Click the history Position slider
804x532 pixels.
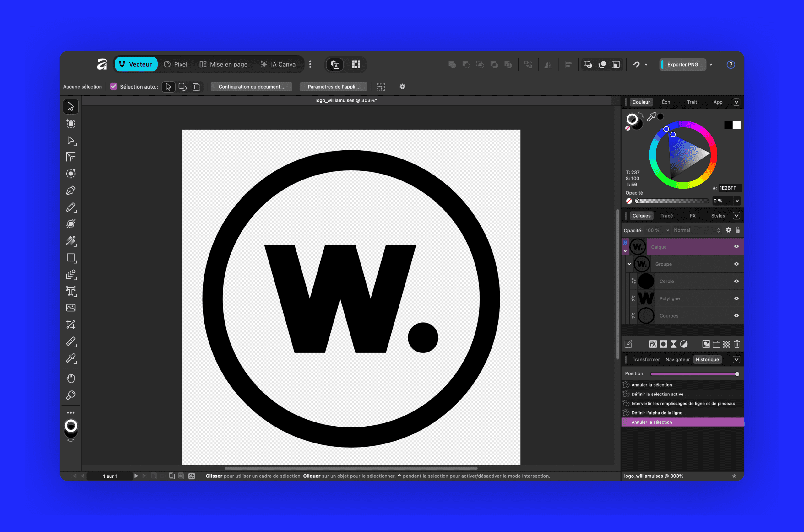click(x=695, y=374)
